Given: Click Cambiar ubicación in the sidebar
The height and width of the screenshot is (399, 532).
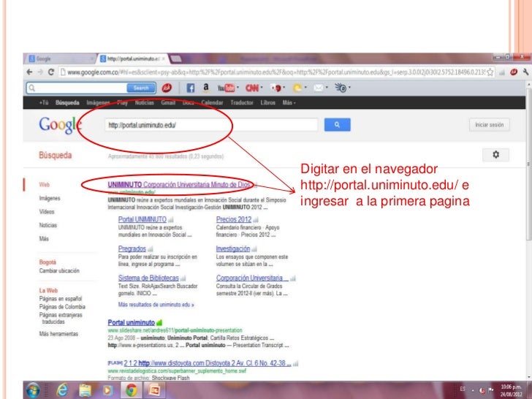Looking at the screenshot, I should pyautogui.click(x=59, y=270).
